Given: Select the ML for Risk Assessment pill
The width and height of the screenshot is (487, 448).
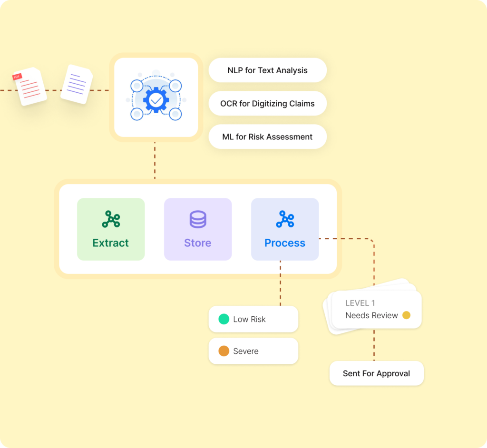Looking at the screenshot, I should [x=267, y=136].
